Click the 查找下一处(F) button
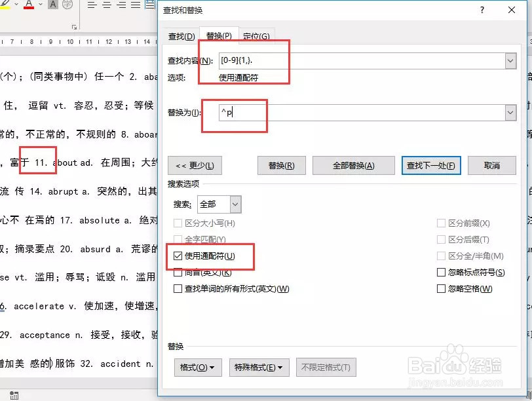This screenshot has height=401, width=532. 431,166
